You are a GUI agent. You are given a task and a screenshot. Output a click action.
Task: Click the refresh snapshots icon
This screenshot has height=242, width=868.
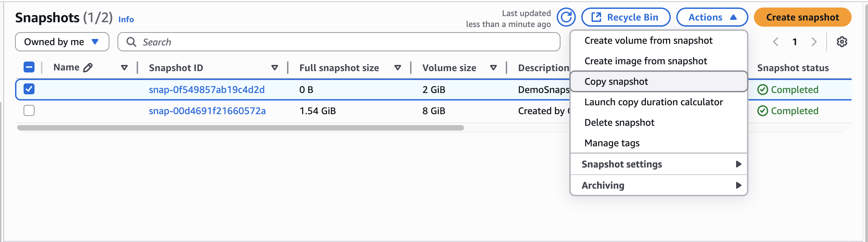tap(566, 17)
